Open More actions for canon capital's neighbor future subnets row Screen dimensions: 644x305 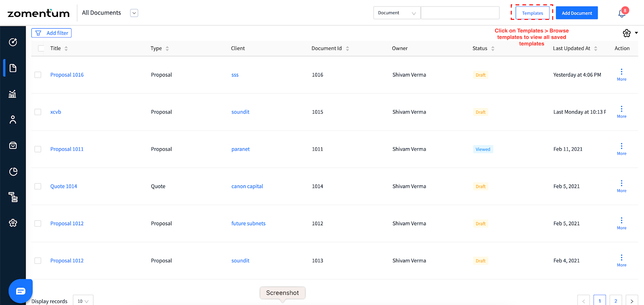tap(621, 223)
